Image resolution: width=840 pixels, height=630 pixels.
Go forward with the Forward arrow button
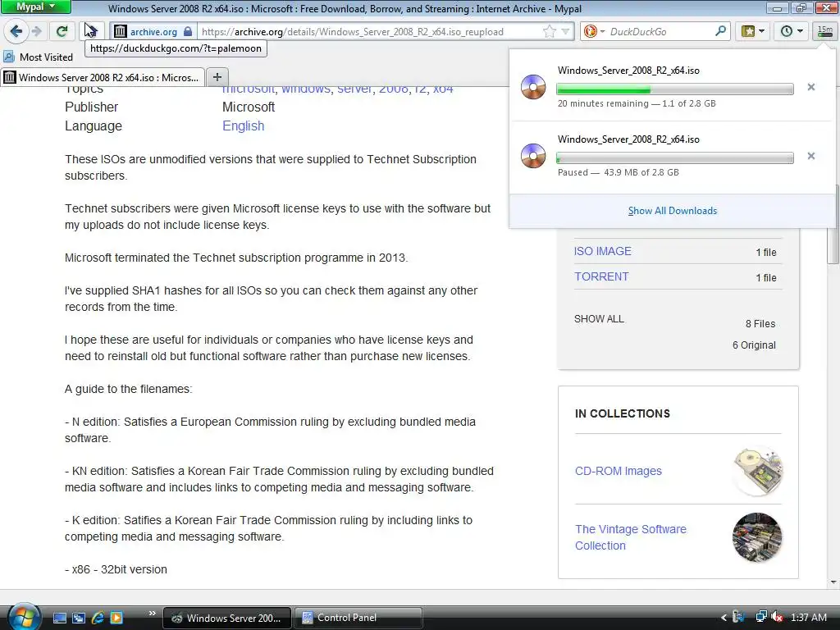click(37, 31)
